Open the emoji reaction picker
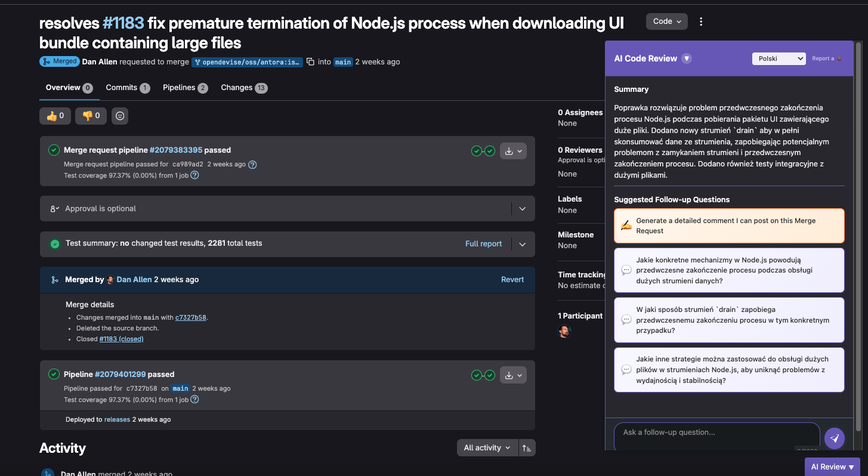 pos(119,116)
